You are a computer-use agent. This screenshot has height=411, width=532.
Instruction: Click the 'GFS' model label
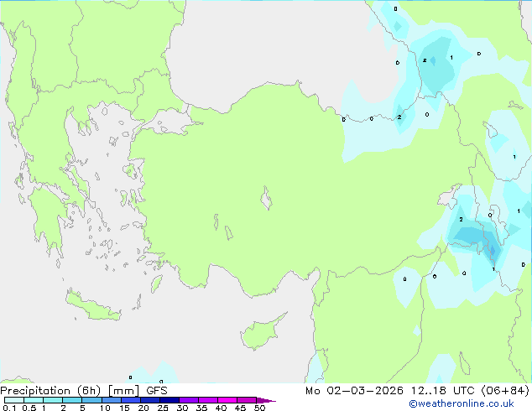coord(156,391)
